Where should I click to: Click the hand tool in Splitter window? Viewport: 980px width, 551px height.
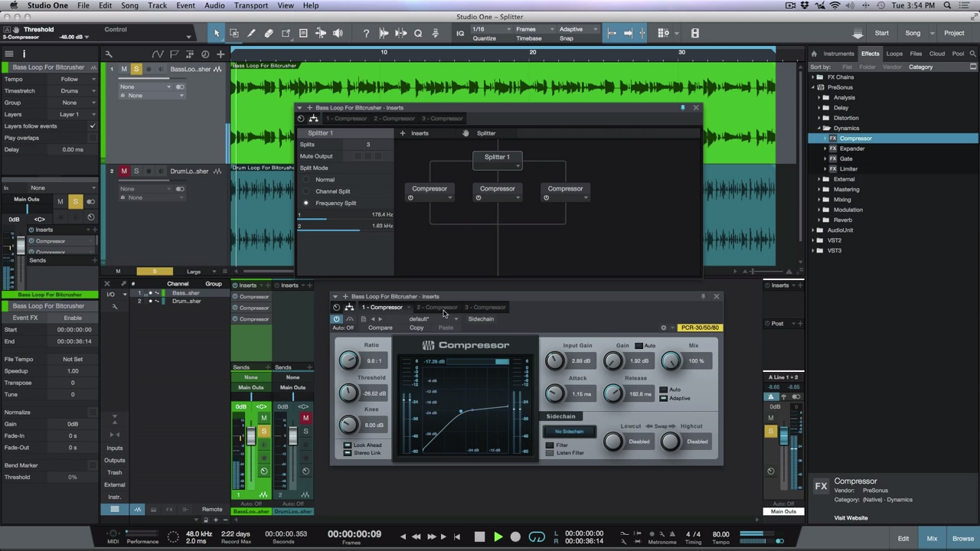(x=465, y=133)
